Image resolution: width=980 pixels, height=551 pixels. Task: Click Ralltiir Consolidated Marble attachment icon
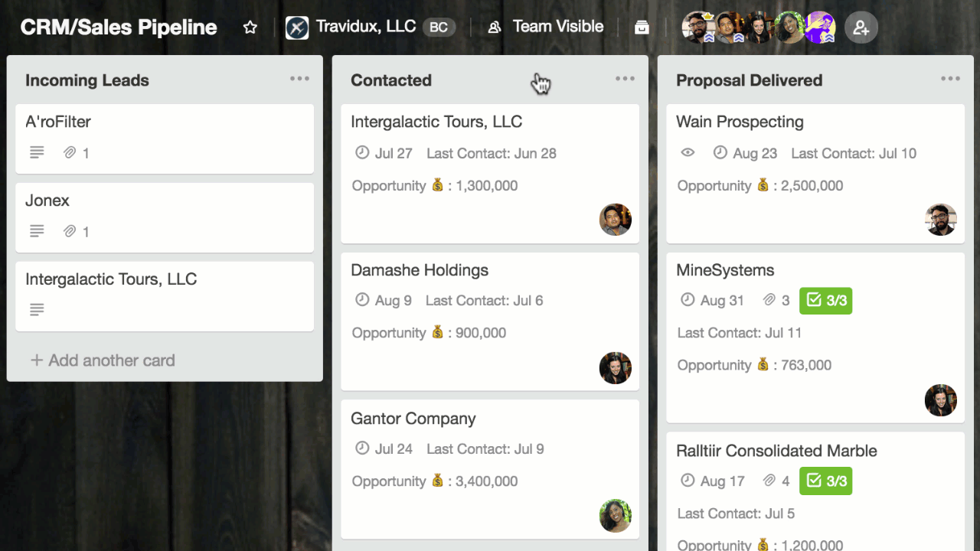(769, 481)
